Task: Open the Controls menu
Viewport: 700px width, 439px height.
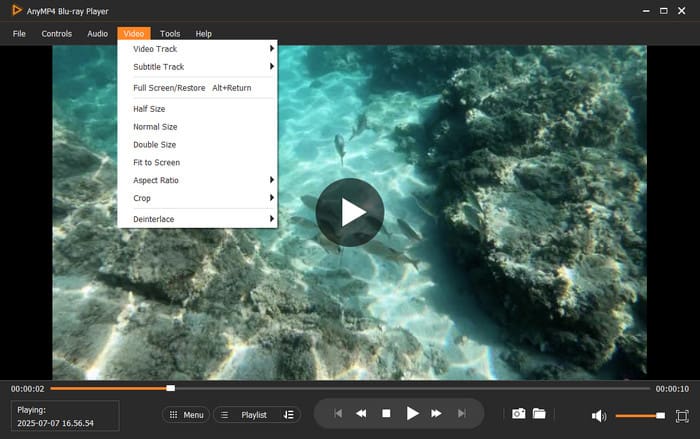Action: (x=57, y=33)
